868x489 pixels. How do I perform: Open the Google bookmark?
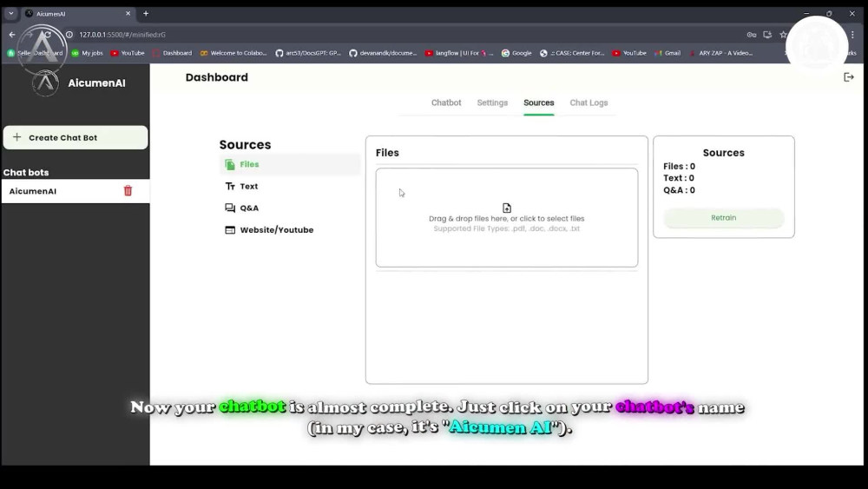click(516, 53)
